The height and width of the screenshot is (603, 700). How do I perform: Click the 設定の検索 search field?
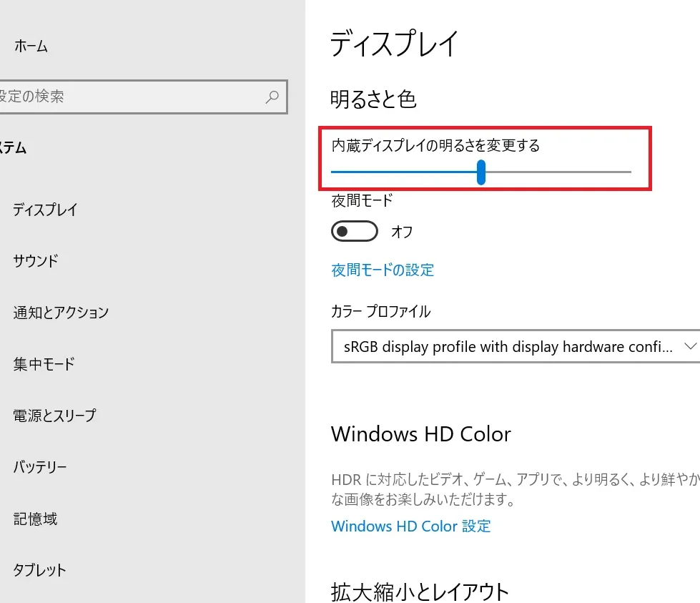[x=129, y=97]
